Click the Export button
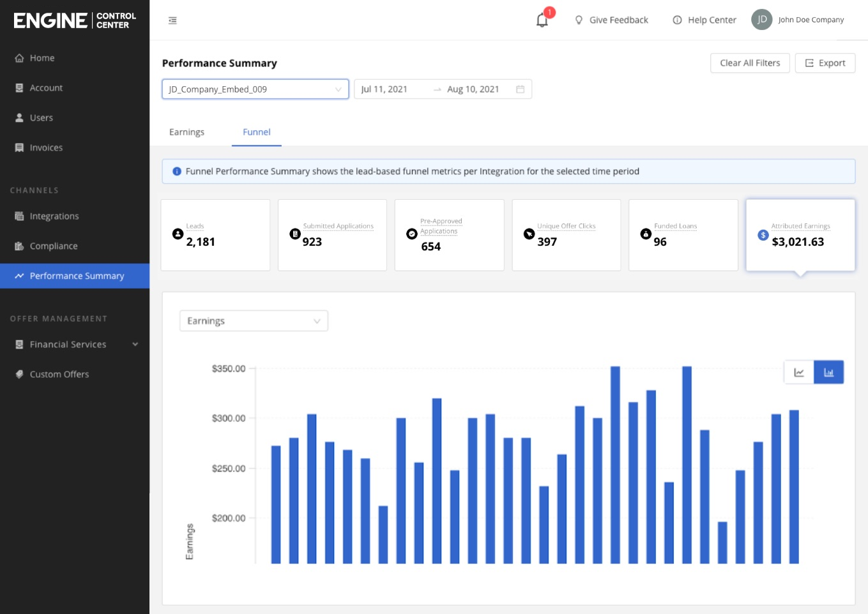This screenshot has width=868, height=614. point(825,63)
